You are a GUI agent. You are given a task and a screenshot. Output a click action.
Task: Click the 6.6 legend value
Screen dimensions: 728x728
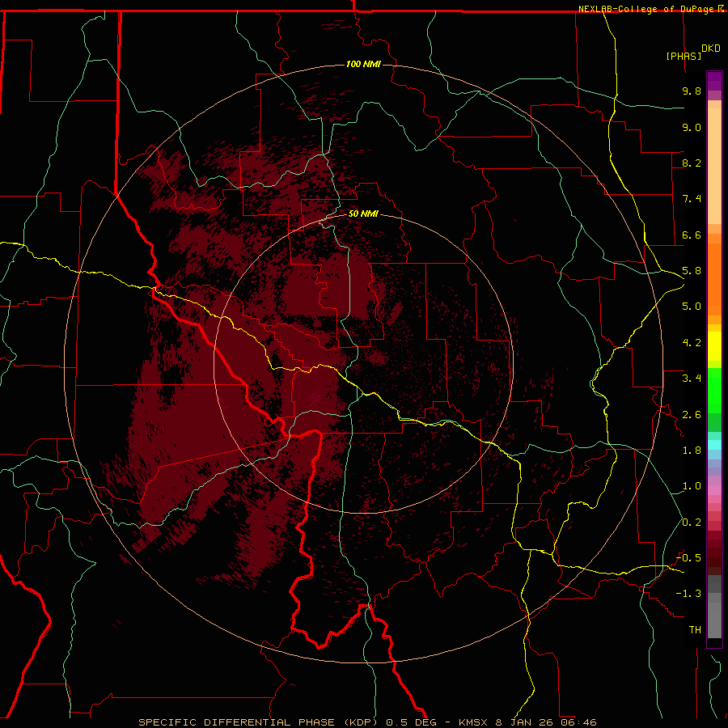[x=692, y=235]
